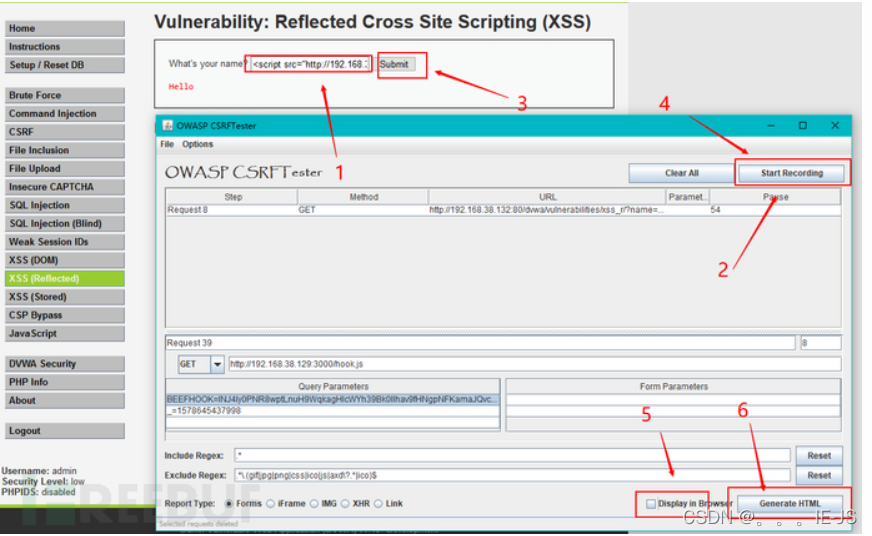Minimize the OWASP CSRFTester window
This screenshot has width=872, height=536.
click(x=771, y=126)
